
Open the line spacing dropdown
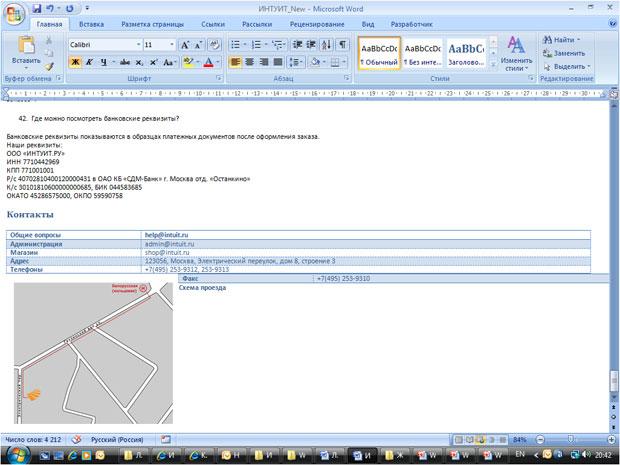[x=296, y=62]
